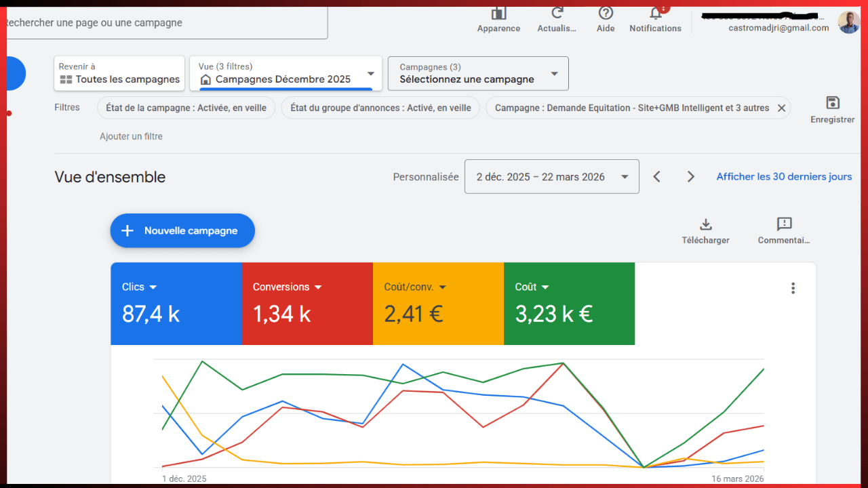Go back to Toutes les campagnes
This screenshot has height=488, width=868.
click(119, 74)
